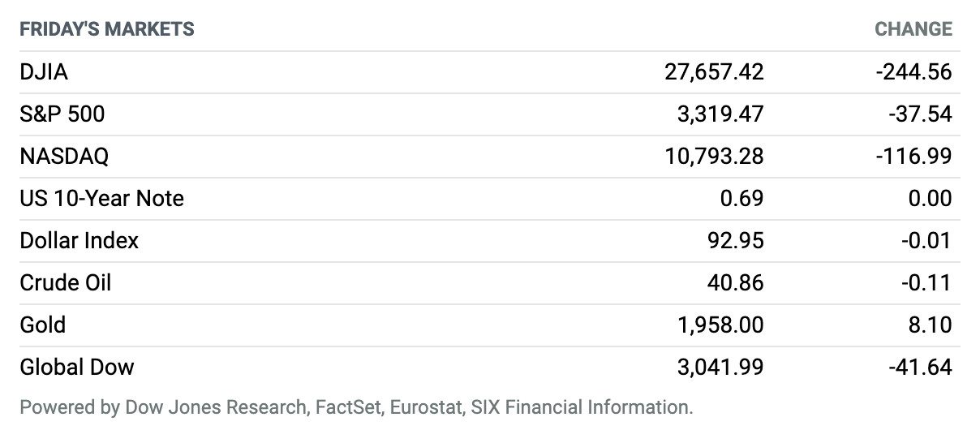The image size is (980, 443).
Task: Click the FRIDAY'S MARKETS heading
Action: click(107, 29)
